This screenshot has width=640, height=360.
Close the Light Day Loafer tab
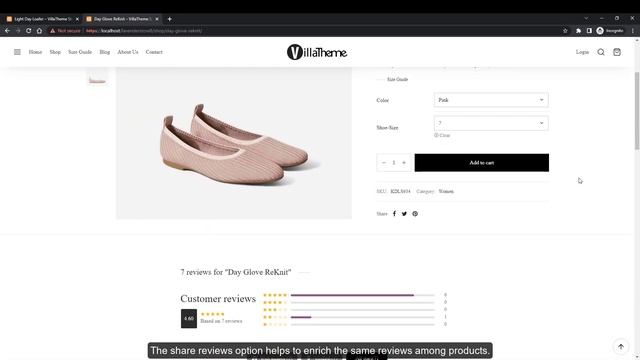pyautogui.click(x=77, y=19)
